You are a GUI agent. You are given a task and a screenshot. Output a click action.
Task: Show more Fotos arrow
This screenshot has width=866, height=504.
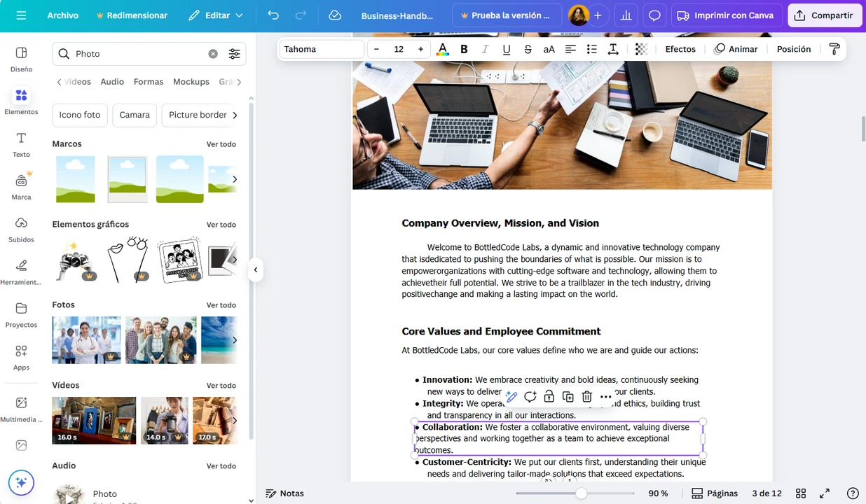235,340
